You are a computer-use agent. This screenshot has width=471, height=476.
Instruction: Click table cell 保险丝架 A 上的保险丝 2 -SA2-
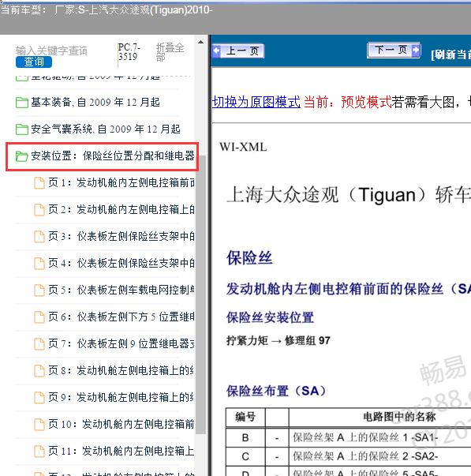click(365, 456)
